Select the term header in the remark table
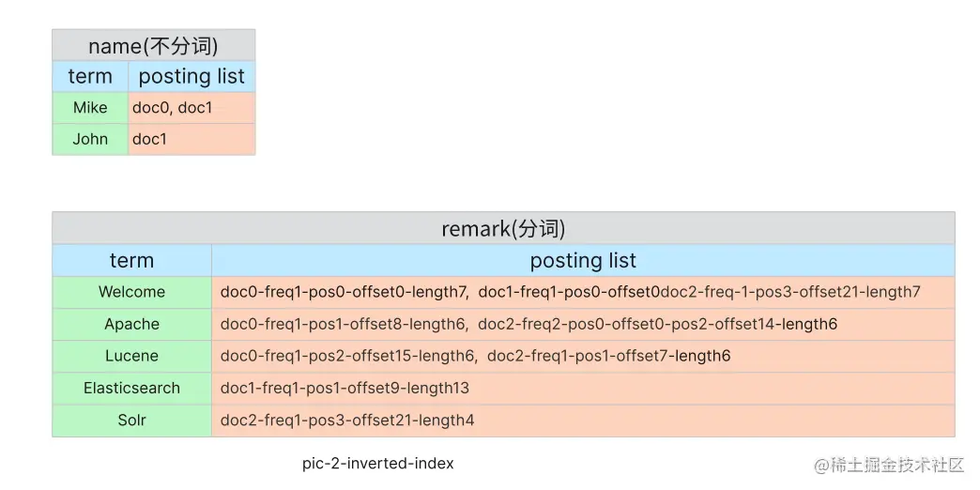 [131, 260]
